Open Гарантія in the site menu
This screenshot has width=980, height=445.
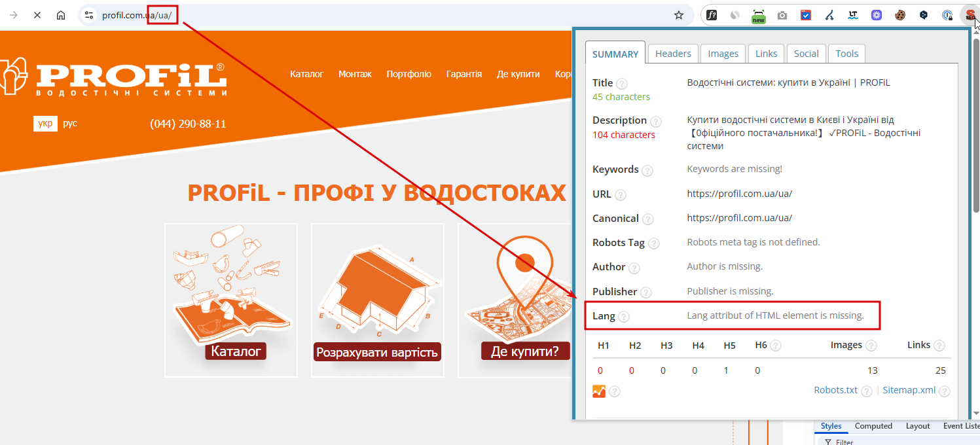[x=464, y=74]
